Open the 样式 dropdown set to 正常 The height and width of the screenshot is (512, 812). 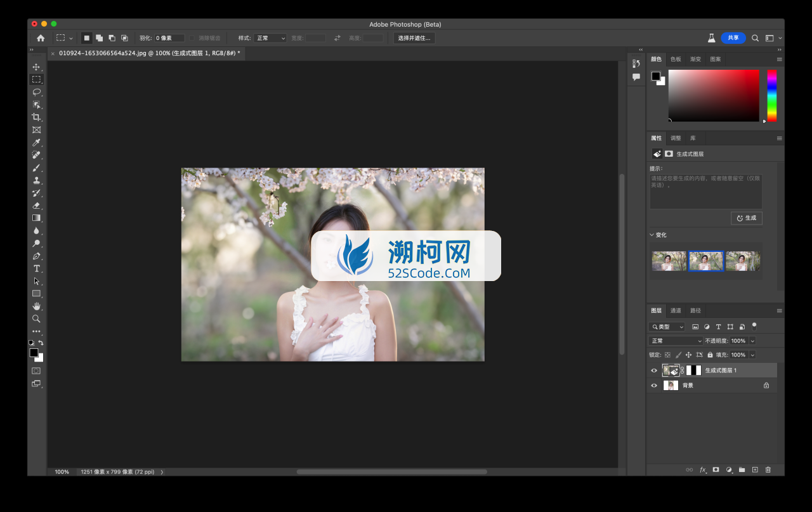[270, 38]
